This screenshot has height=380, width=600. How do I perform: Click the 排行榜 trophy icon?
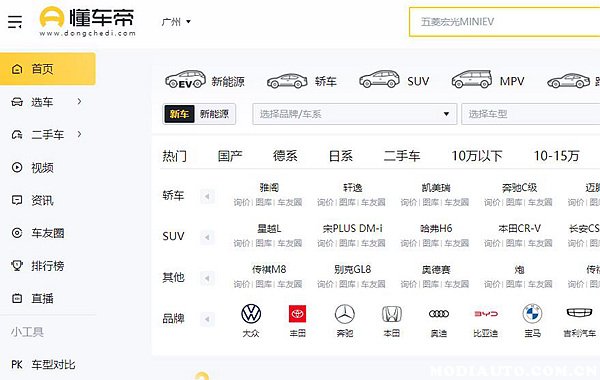pyautogui.click(x=17, y=265)
